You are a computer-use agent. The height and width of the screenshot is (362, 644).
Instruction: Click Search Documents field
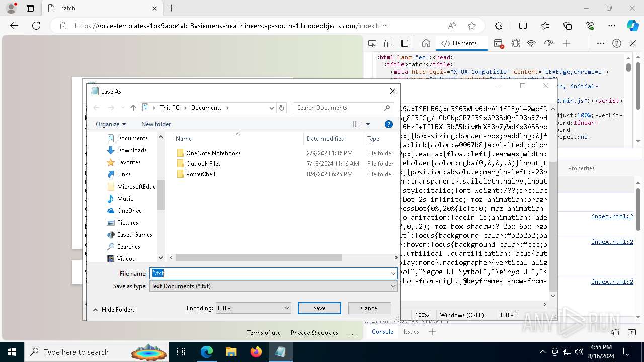[x=343, y=108]
